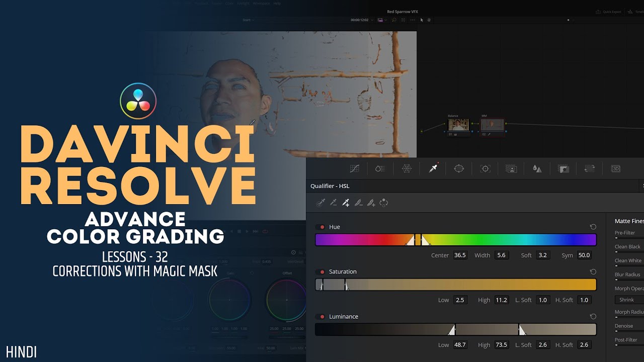Viewport: 644px width, 362px height.
Task: Open the Help menu
Action: tap(277, 3)
